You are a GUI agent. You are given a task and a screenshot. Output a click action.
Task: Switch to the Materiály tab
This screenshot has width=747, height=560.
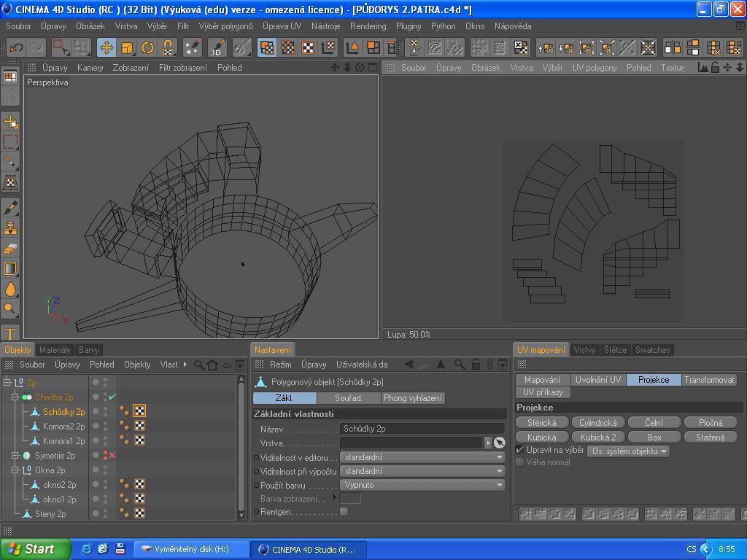pyautogui.click(x=55, y=350)
